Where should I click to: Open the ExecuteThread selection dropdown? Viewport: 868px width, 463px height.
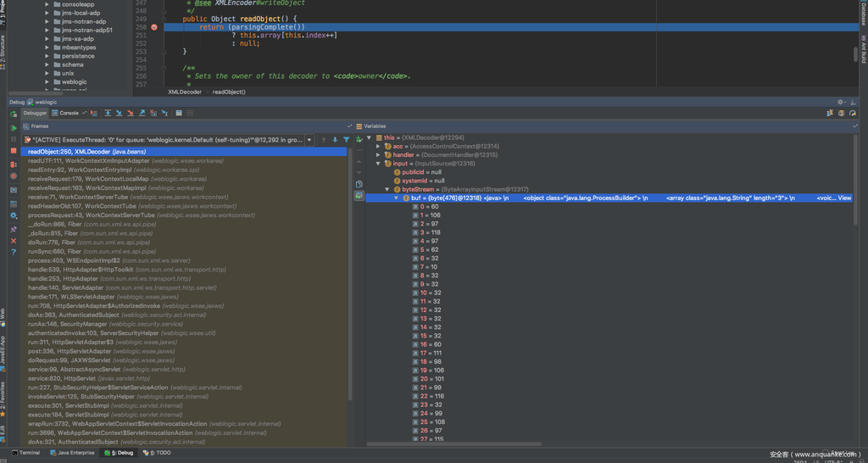309,140
